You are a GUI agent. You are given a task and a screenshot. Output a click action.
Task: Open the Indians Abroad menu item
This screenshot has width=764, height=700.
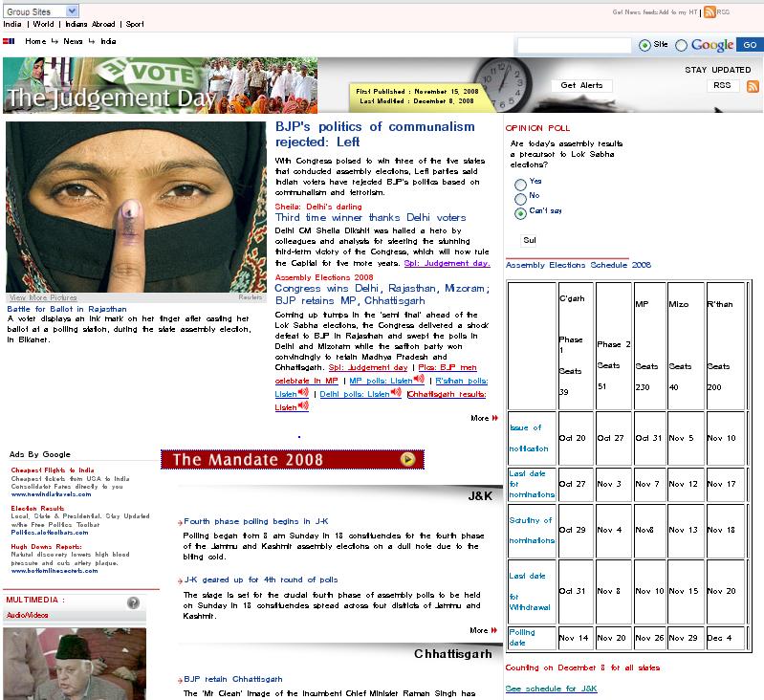tap(90, 24)
